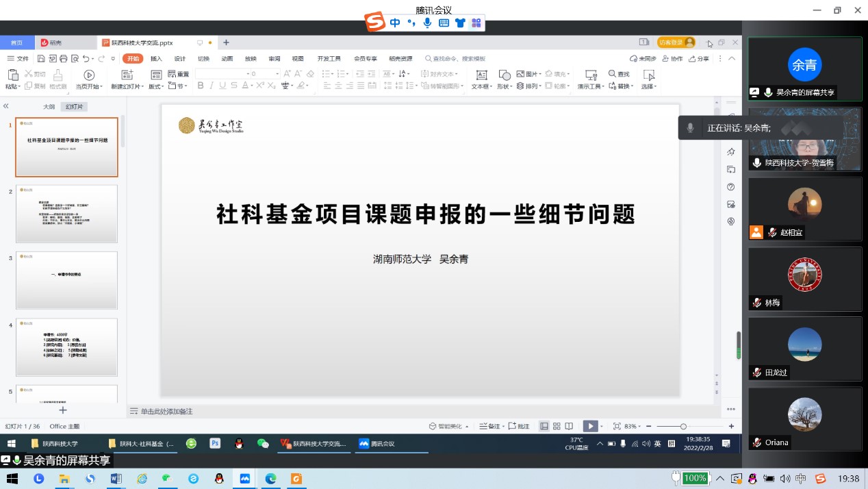This screenshot has width=868, height=489.
Task: Collapse the ribbon with the up chevron
Action: click(x=732, y=59)
